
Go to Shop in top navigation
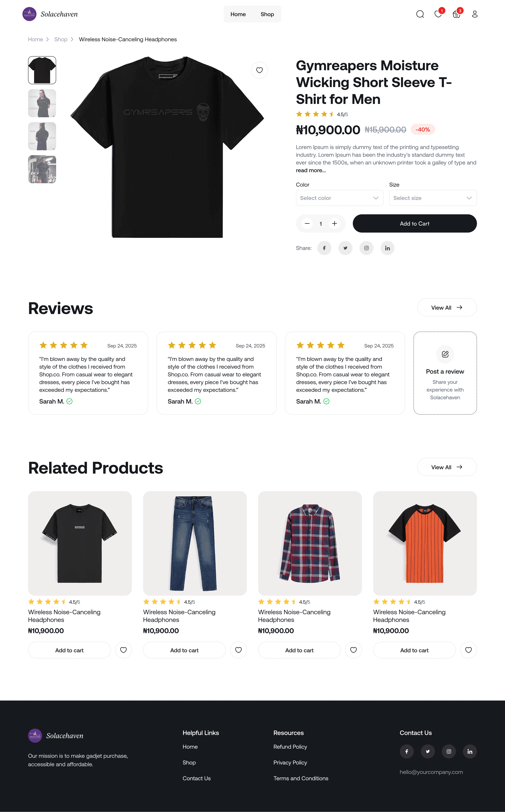267,14
